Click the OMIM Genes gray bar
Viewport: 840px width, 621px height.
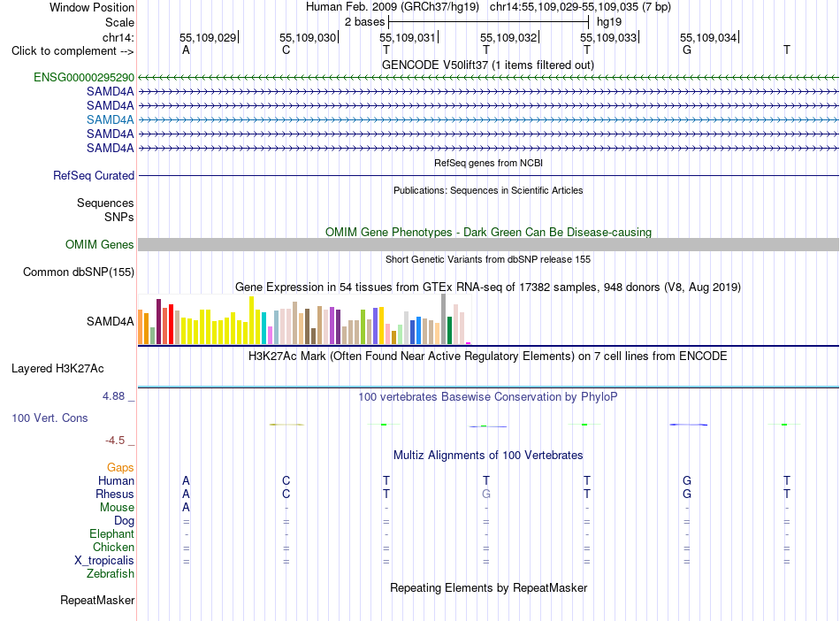488,244
